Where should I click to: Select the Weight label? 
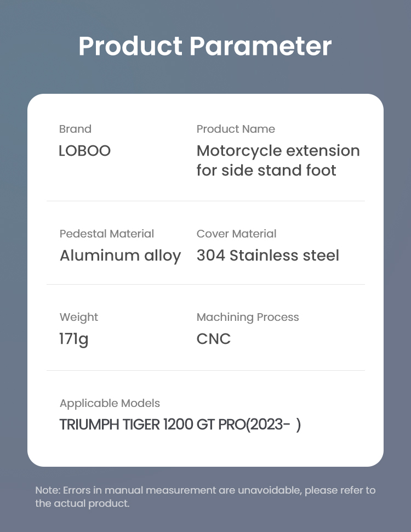79,317
